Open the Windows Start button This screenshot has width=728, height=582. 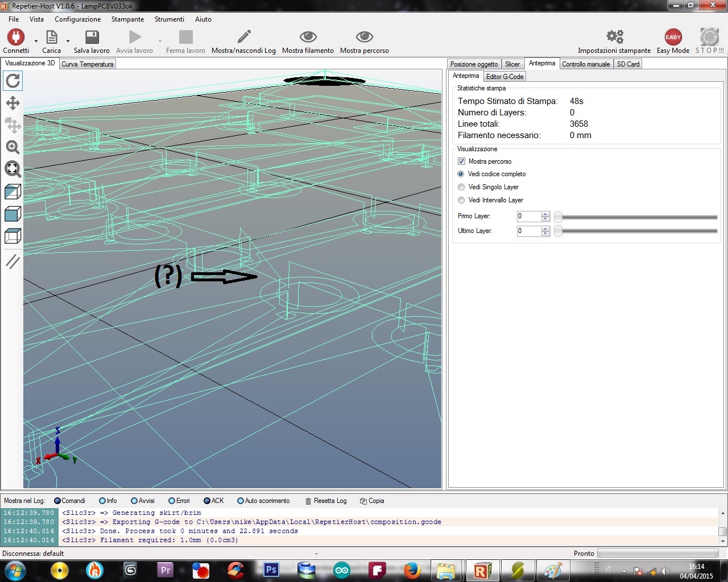pyautogui.click(x=15, y=570)
